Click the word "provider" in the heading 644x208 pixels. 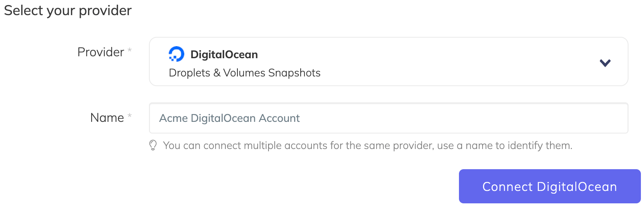pyautogui.click(x=105, y=11)
